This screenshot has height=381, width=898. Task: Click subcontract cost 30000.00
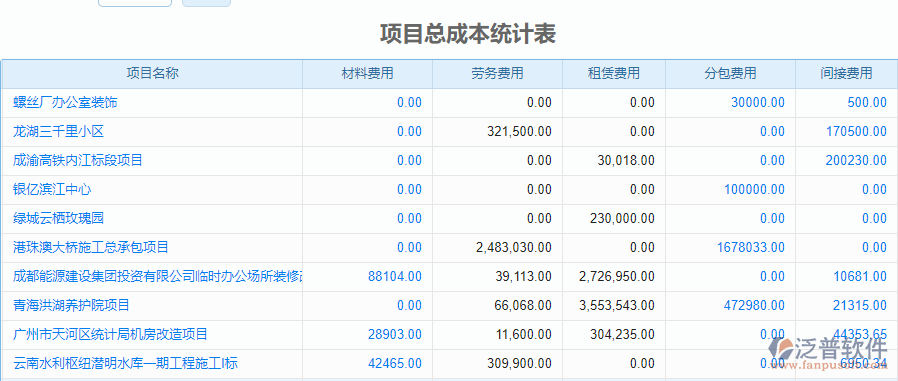tap(758, 103)
